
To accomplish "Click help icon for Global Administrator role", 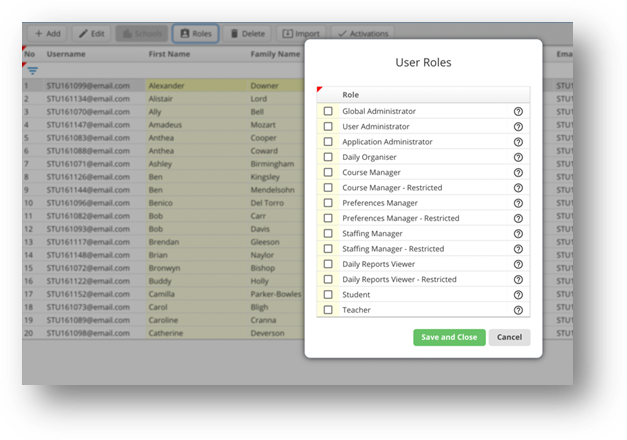I will 518,112.
